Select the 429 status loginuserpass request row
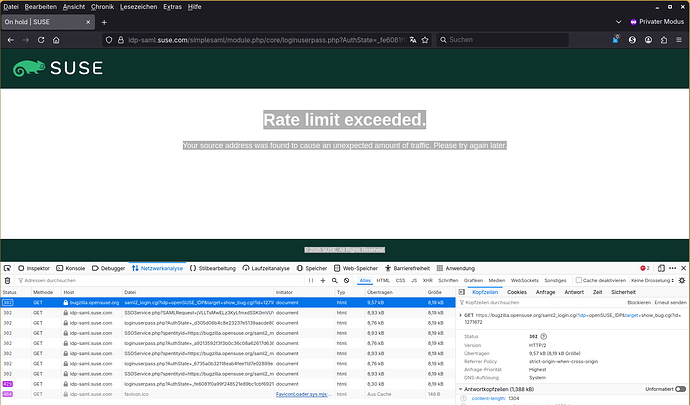The image size is (690, 405). 228,384
